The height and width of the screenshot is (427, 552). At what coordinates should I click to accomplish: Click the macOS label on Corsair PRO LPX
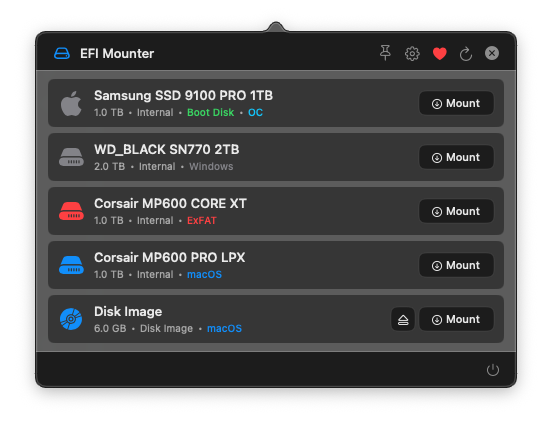204,275
